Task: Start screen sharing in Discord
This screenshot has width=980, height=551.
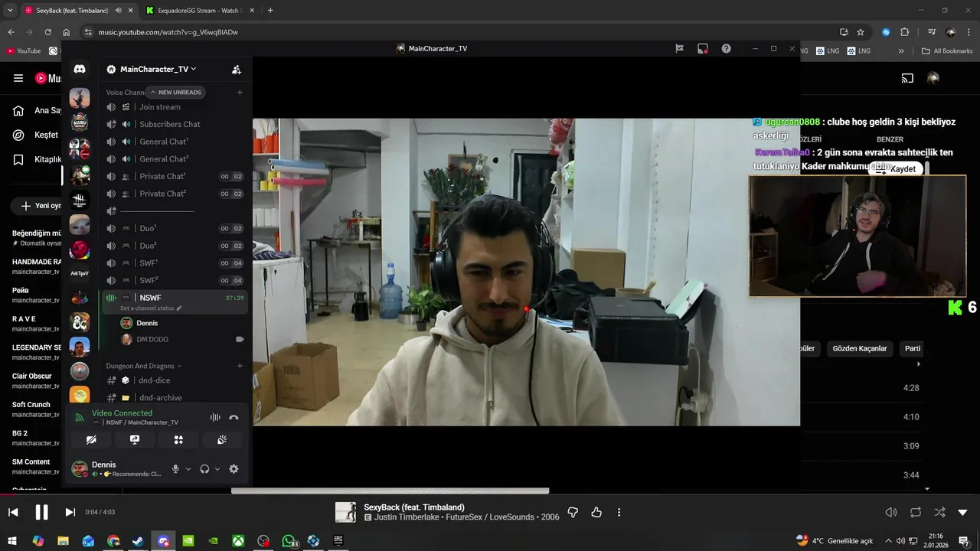Action: point(135,439)
